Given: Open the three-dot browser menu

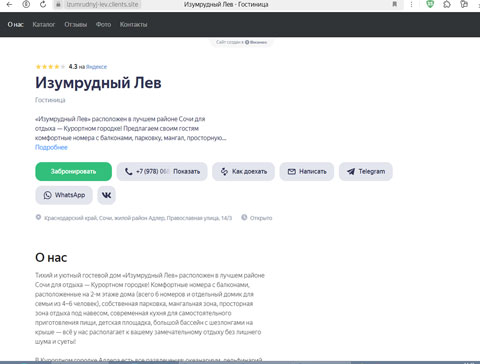Looking at the screenshot, I should click(x=411, y=4).
